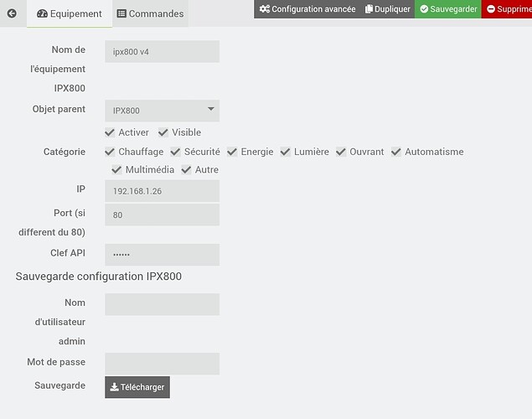Screen dimensions: 532x419
Task: Toggle the Lumière category checkbox
Action: point(286,152)
